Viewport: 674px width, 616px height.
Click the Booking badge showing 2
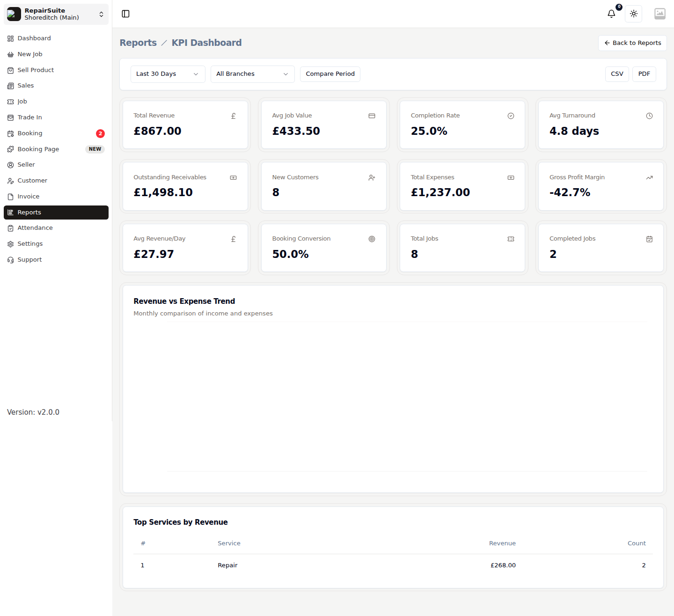point(100,133)
